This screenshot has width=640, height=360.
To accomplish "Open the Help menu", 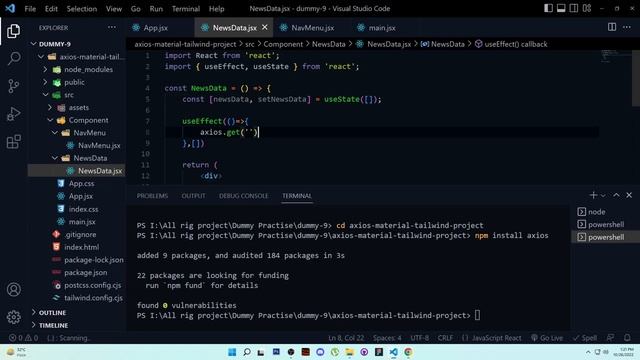I will 216,9.
